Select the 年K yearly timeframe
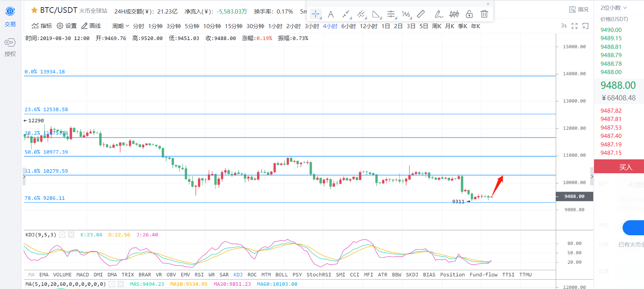Image resolution: width=644 pixels, height=289 pixels. [x=476, y=26]
